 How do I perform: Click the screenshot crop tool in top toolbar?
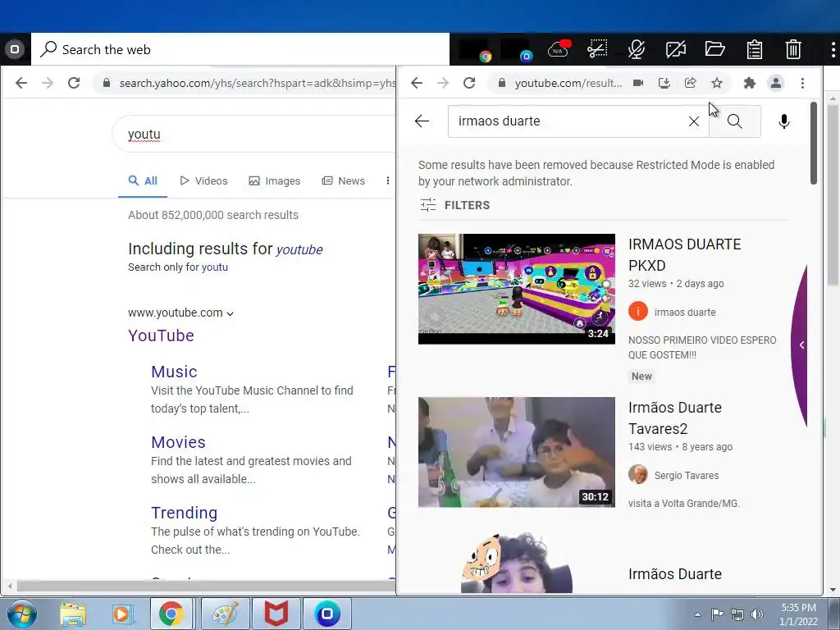[x=597, y=49]
